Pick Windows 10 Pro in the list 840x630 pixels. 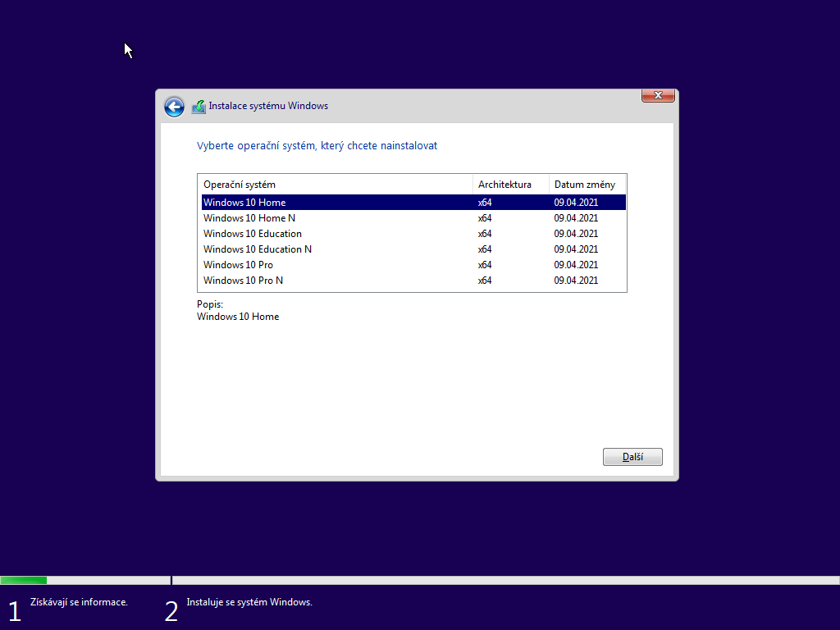coord(239,265)
